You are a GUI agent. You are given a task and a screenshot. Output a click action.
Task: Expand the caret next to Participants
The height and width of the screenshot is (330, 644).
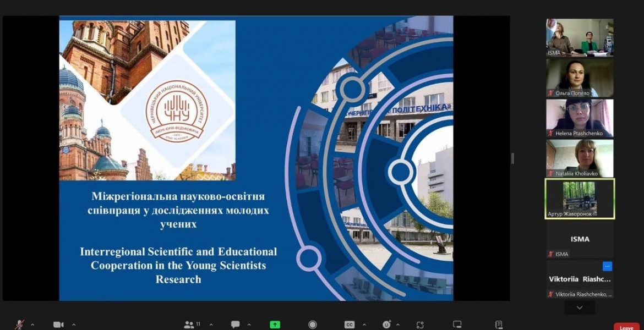click(x=211, y=324)
